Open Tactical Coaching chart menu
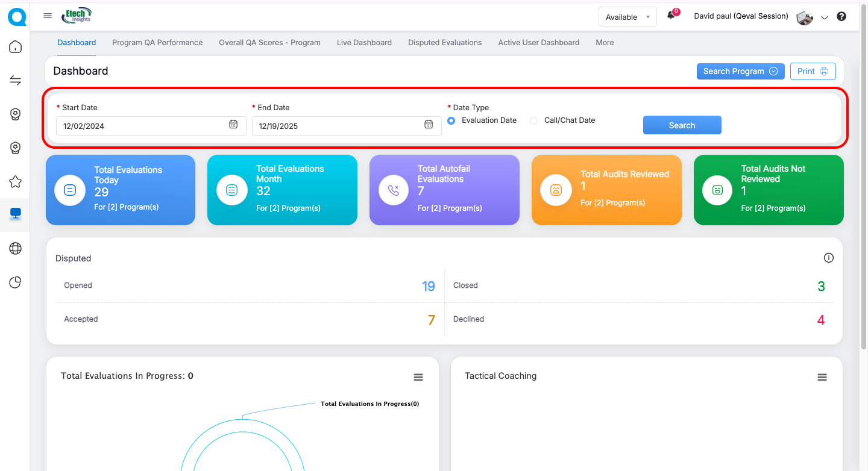Viewport: 868px width, 471px height. pos(822,377)
